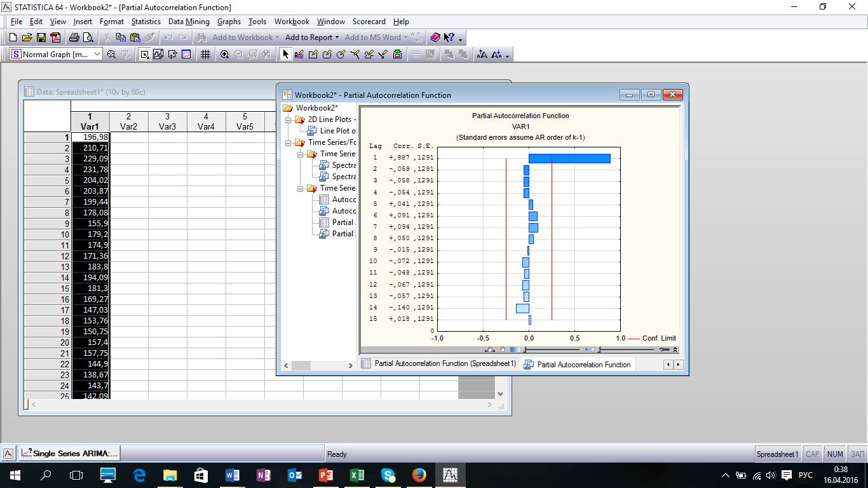Click the Print icon in the toolbar
868x488 pixels.
coord(74,37)
